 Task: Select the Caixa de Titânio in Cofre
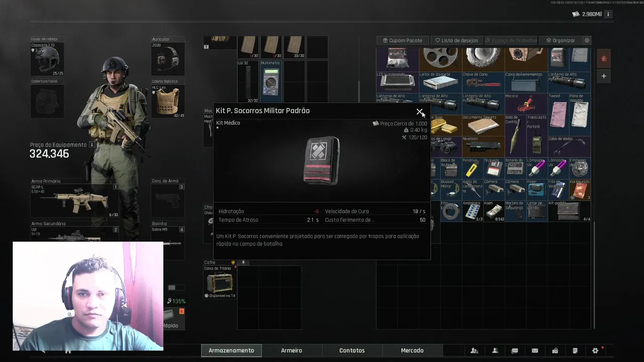(x=220, y=282)
